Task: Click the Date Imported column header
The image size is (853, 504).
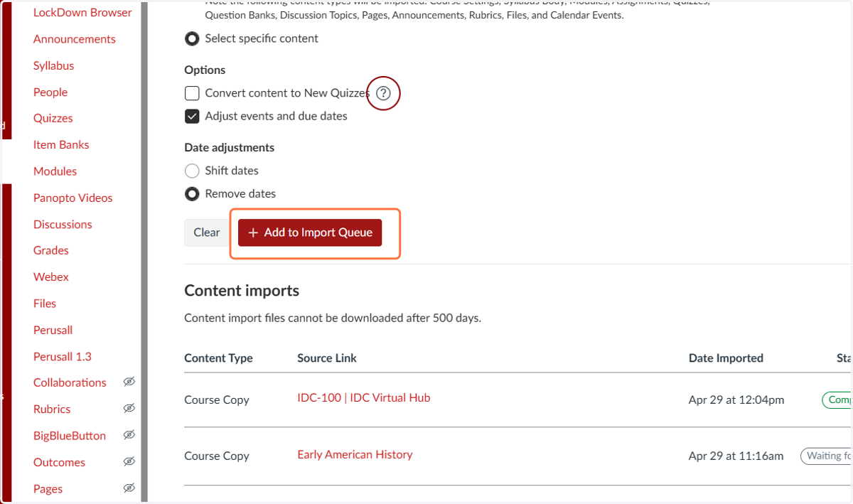Action: [x=726, y=358]
